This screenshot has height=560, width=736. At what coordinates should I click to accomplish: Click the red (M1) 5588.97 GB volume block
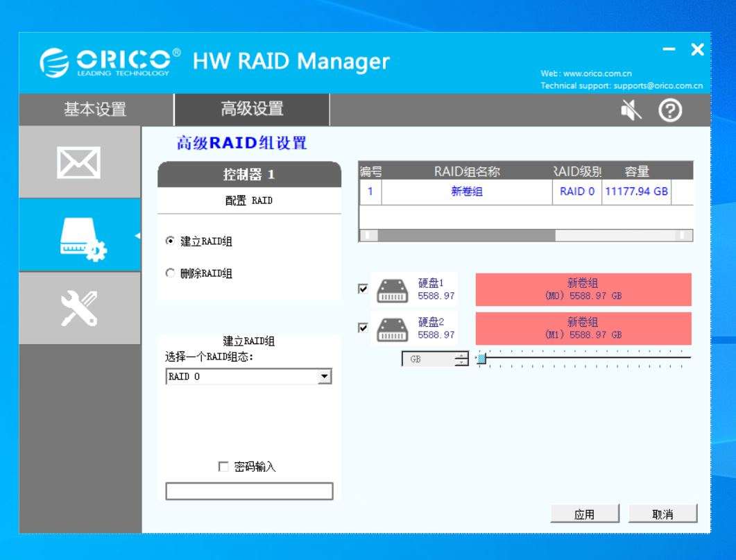[x=583, y=328]
